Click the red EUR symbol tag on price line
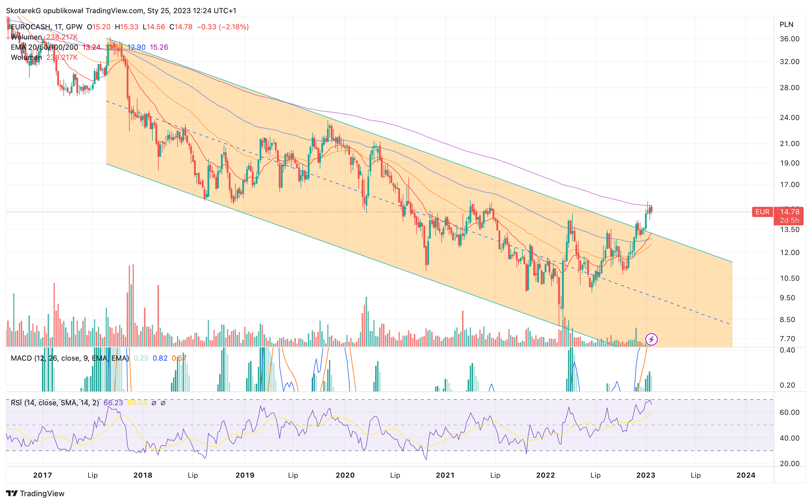Screen dimensions: 812x504 point(762,212)
